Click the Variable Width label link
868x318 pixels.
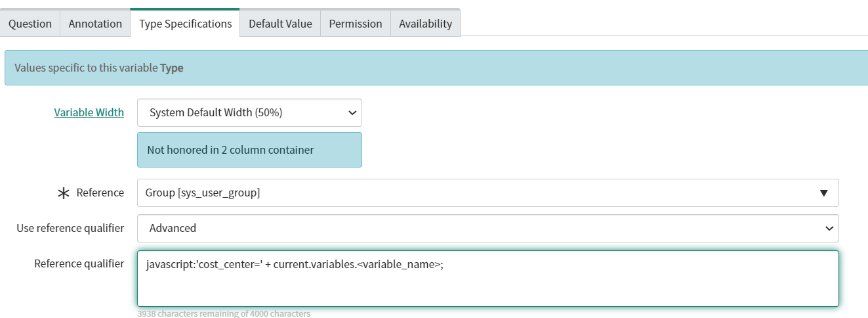(x=89, y=112)
